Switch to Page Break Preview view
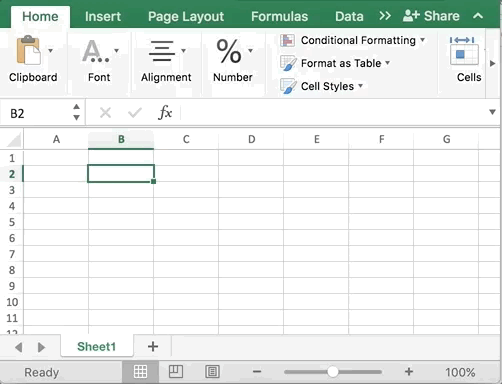Image resolution: width=502 pixels, height=384 pixels. coord(212,371)
